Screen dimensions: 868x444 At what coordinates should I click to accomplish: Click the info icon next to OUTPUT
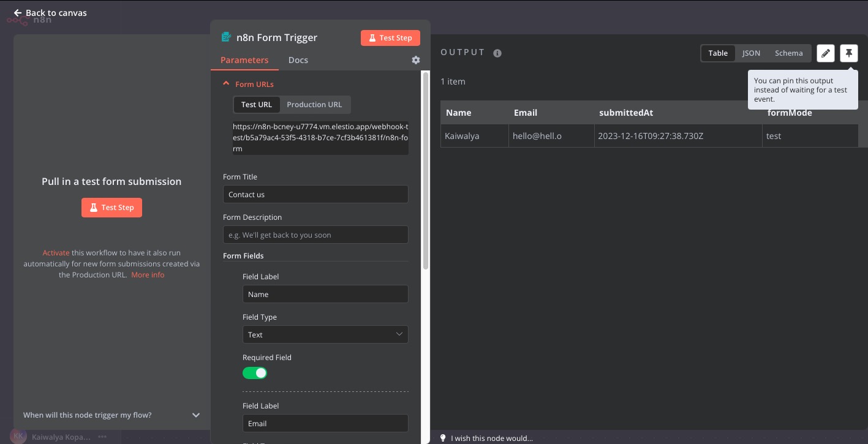point(497,53)
